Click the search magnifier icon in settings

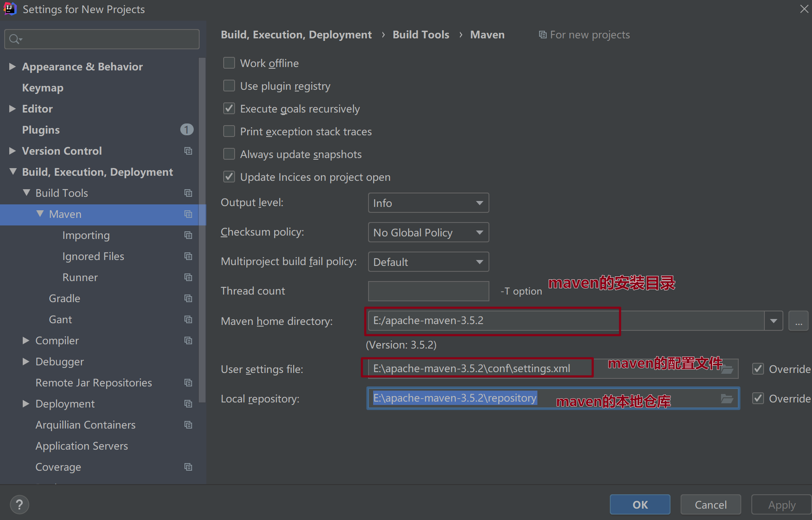pos(15,39)
